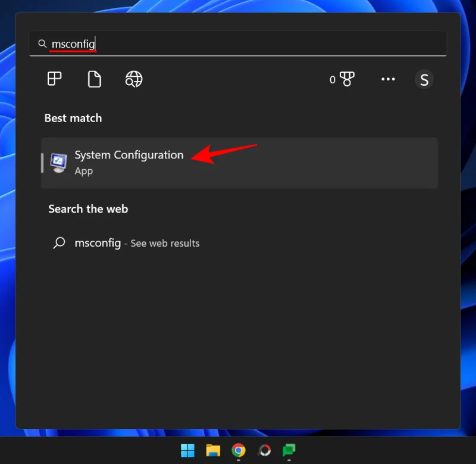
Task: Open the Microsoft Rewards points icon
Action: 343,79
